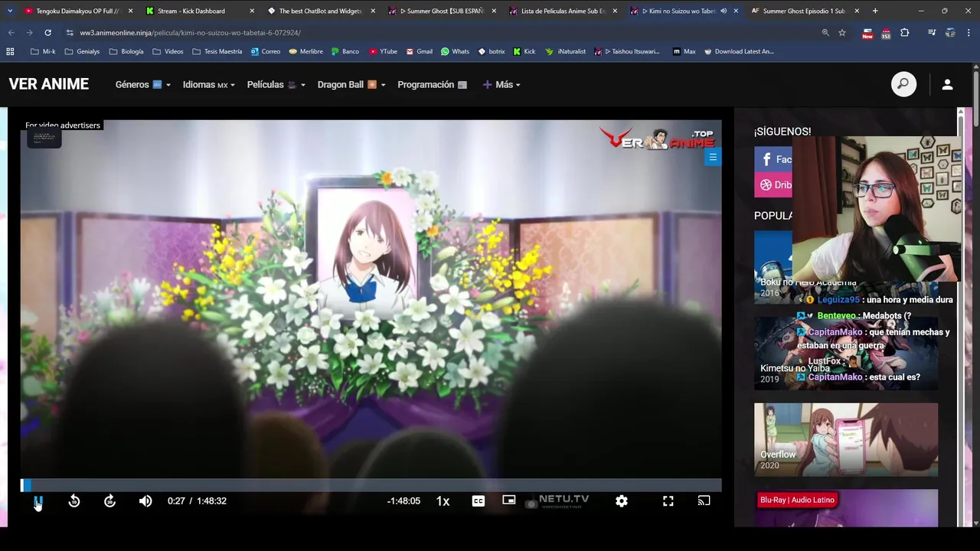Switch to Summer Ghost SUB ESPAÑOL tab
Image resolution: width=980 pixels, height=551 pixels.
(x=442, y=11)
